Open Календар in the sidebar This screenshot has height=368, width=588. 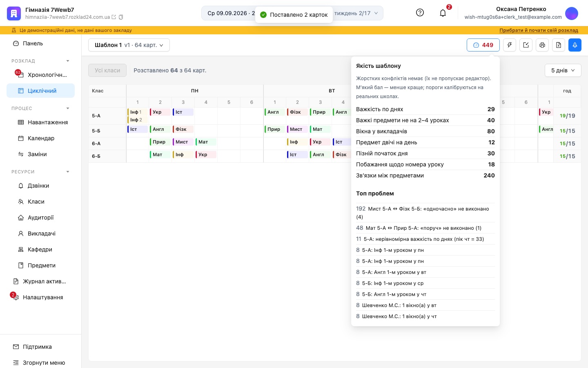click(40, 138)
